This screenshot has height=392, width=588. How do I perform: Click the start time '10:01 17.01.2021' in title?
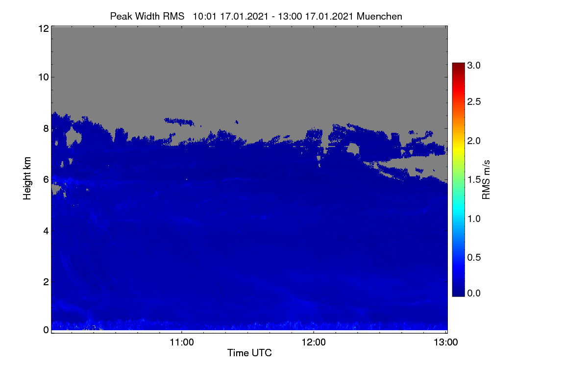(231, 16)
